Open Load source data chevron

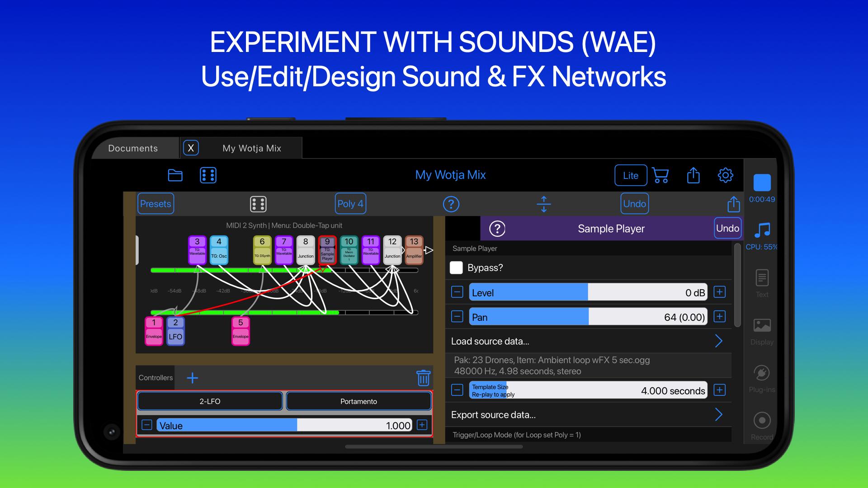[719, 341]
